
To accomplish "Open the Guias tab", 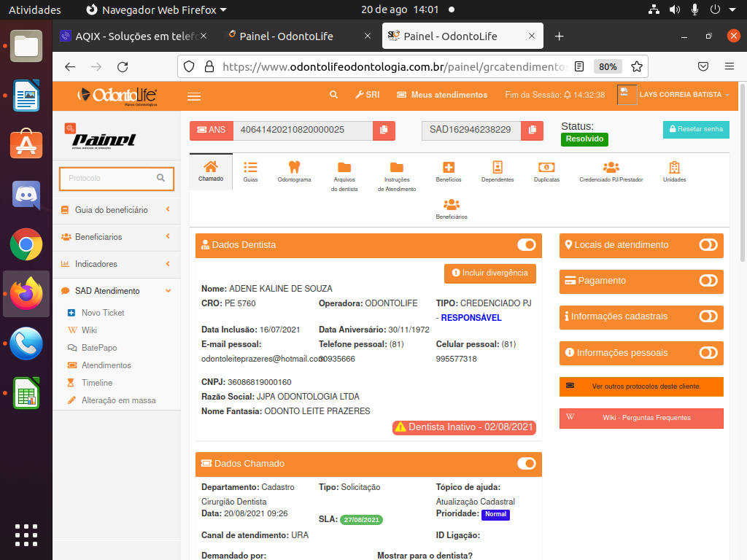I will point(251,171).
